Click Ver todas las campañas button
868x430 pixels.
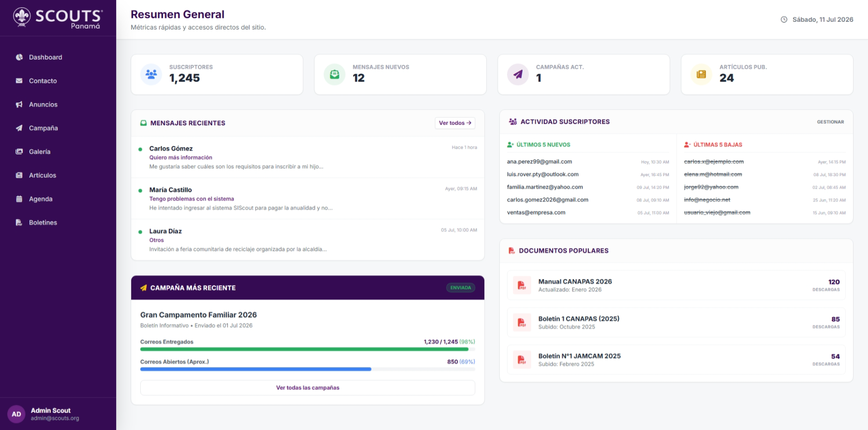pyautogui.click(x=308, y=387)
